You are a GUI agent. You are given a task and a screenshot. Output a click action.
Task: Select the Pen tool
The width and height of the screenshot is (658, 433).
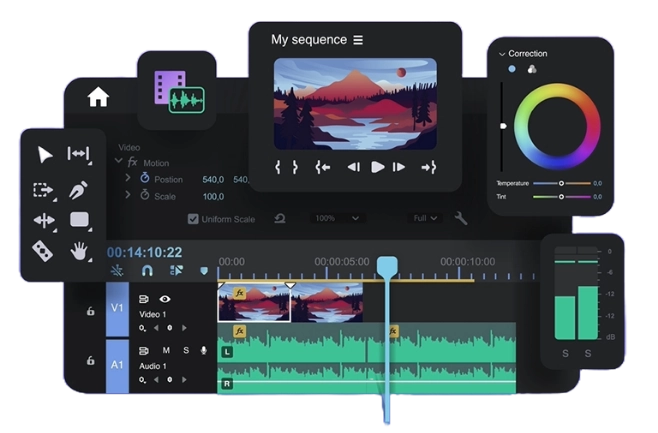click(x=78, y=190)
